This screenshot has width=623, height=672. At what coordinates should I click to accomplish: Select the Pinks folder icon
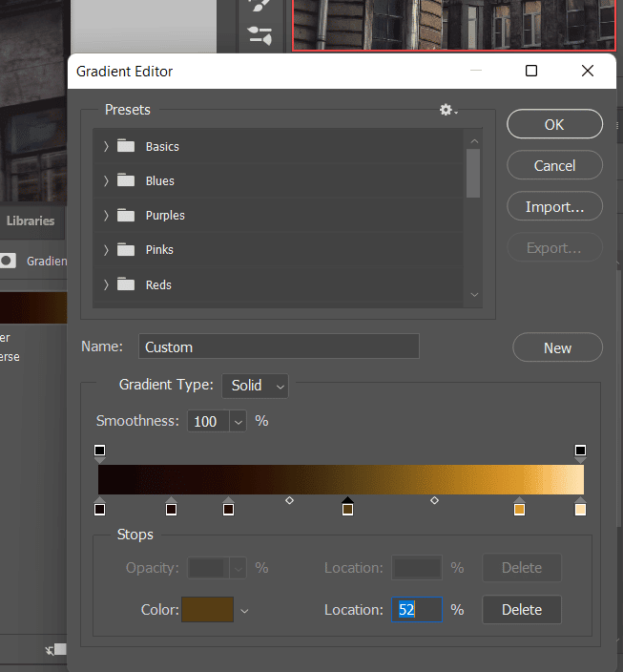(x=126, y=249)
